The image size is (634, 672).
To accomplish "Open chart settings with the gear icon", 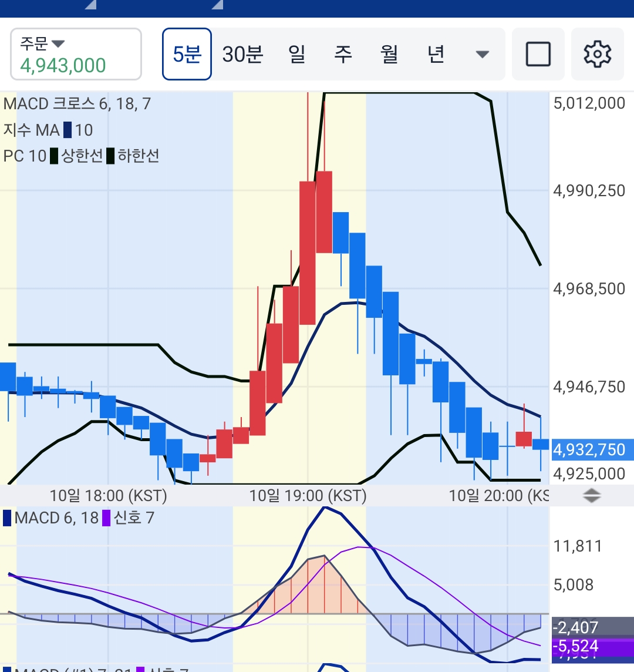I will 597,54.
